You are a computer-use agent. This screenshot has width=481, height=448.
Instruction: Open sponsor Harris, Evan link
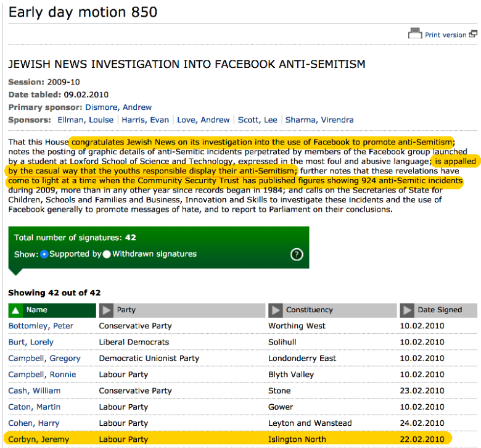click(x=145, y=120)
